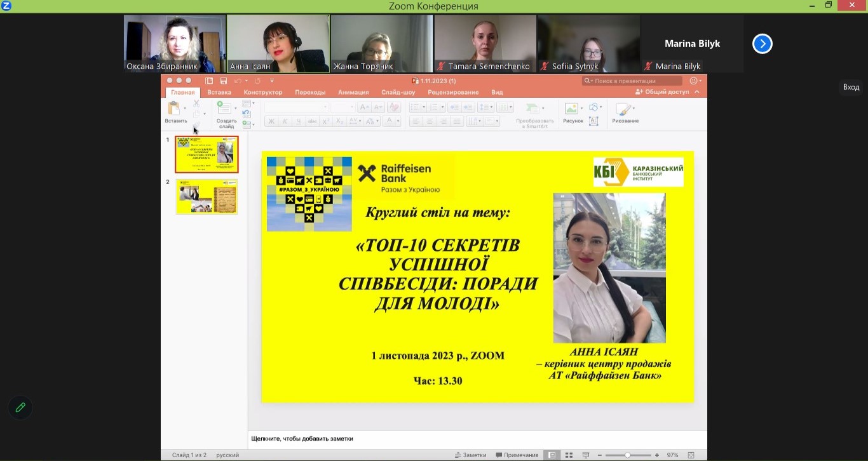Screen dimensions: 868x461
Task: Click the Cut scissors icon
Action: 196,103
